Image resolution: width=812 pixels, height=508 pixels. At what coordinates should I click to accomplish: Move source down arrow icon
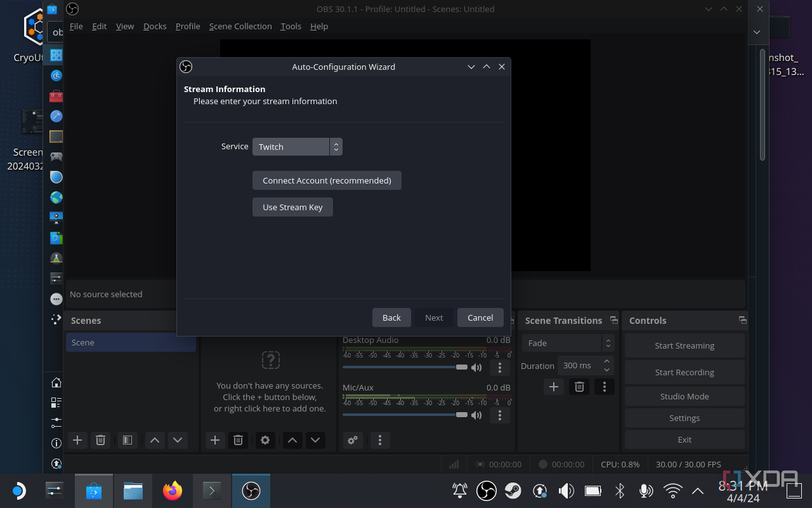click(x=315, y=440)
